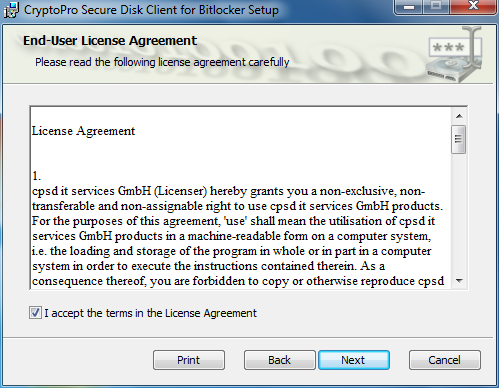This screenshot has width=499, height=388.
Task: Click the disk and password banner graphic
Action: tap(454, 55)
